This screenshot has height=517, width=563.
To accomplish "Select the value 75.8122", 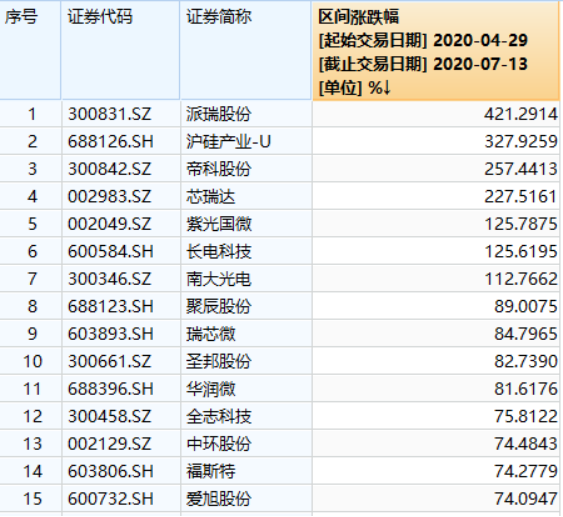I will click(526, 416).
